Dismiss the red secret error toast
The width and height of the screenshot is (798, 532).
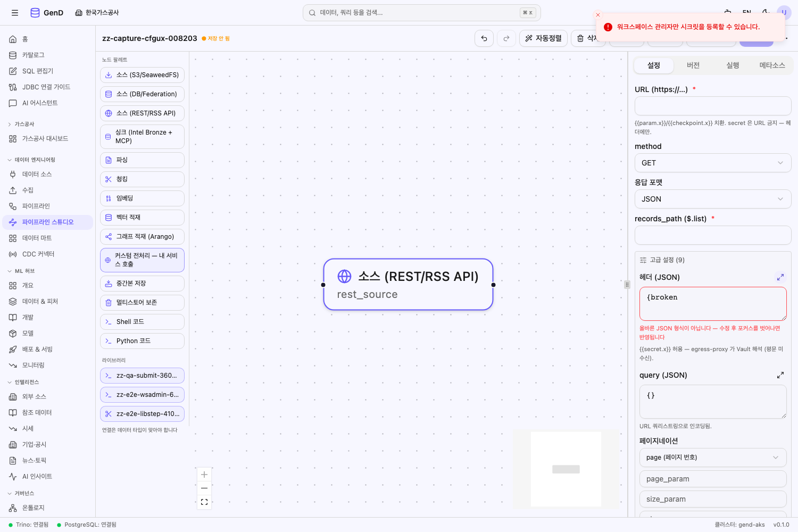point(598,15)
